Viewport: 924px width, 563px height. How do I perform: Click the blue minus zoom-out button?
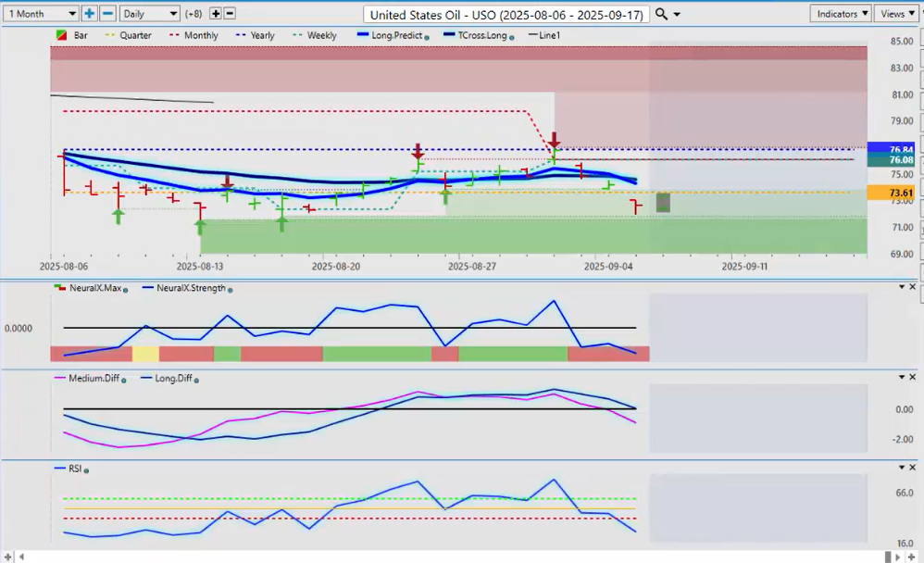(x=107, y=14)
